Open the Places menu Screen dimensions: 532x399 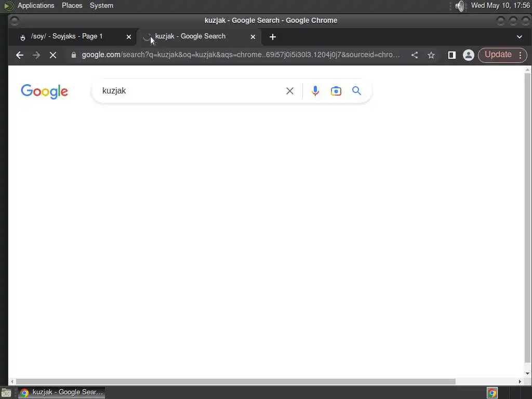[72, 6]
